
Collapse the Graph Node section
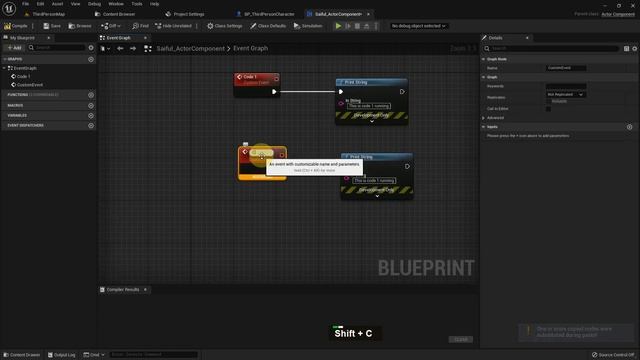coord(484,59)
